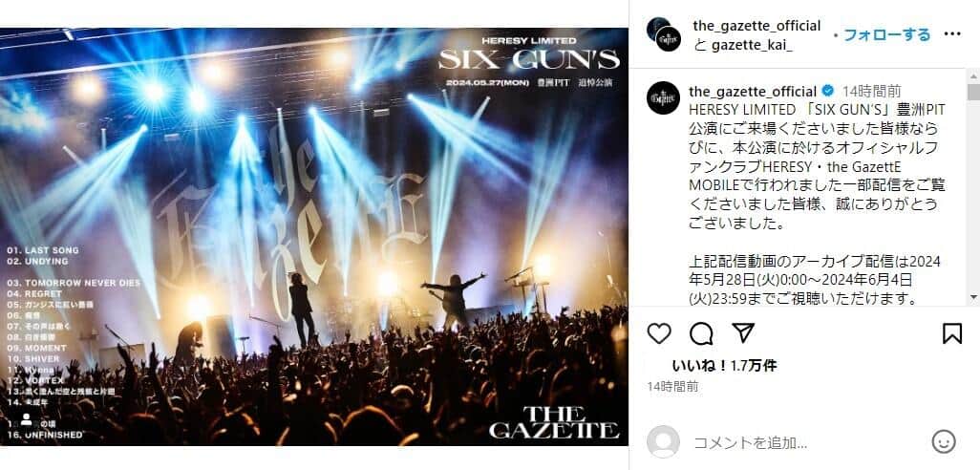The image size is (980, 470).
Task: Open the_gazette_official avatar in caption
Action: [663, 98]
